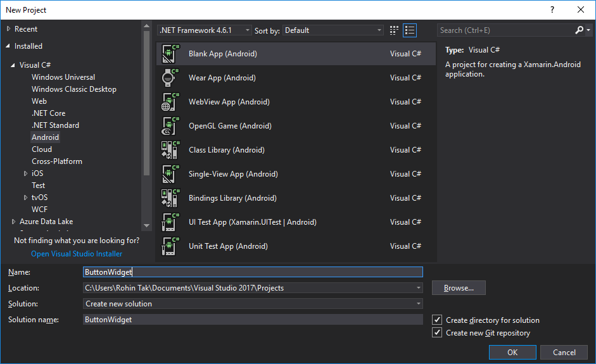Select Class Library (Android) template text
The width and height of the screenshot is (596, 364).
click(x=227, y=150)
